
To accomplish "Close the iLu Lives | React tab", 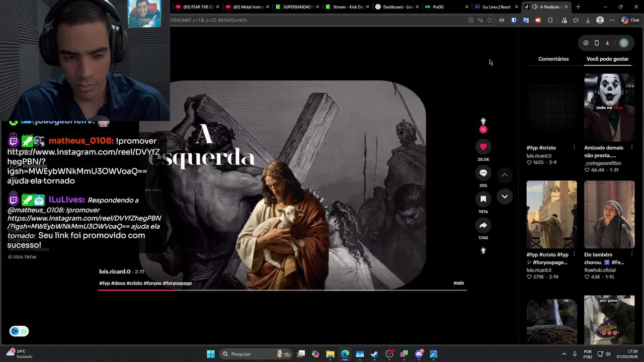I will (516, 7).
